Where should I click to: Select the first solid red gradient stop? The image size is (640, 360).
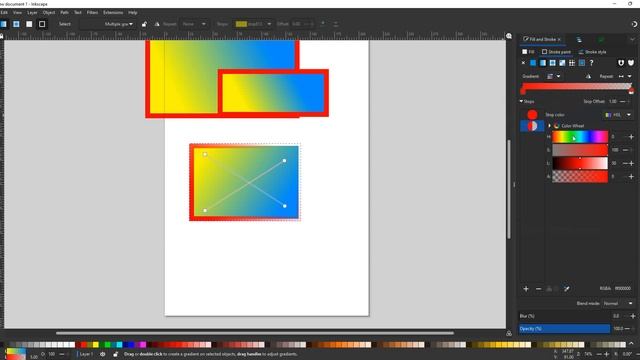coord(532,115)
